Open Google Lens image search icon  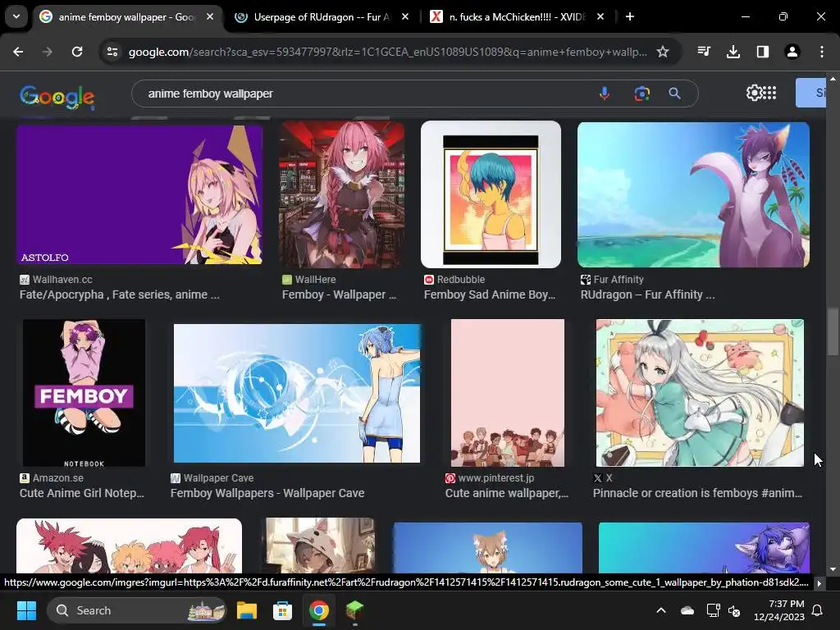(x=641, y=94)
